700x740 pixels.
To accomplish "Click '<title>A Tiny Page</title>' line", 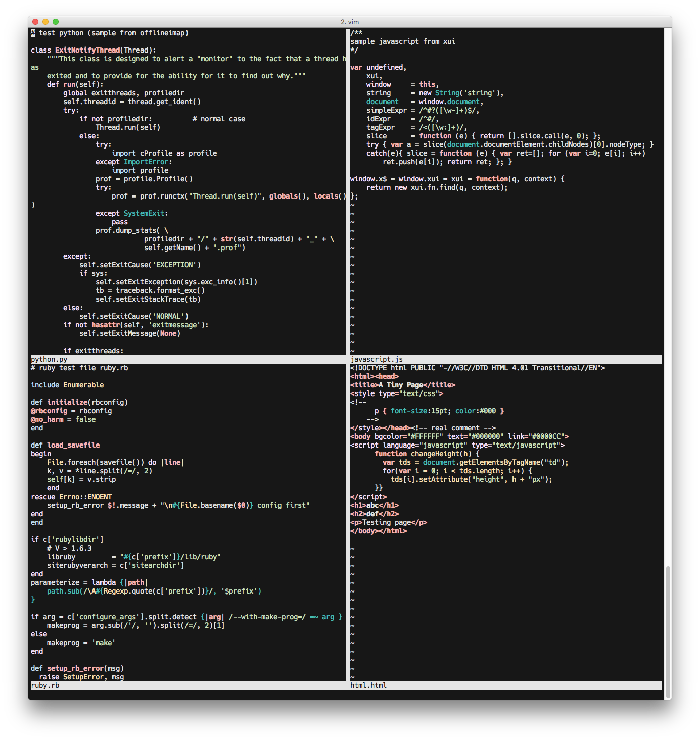I will click(403, 385).
